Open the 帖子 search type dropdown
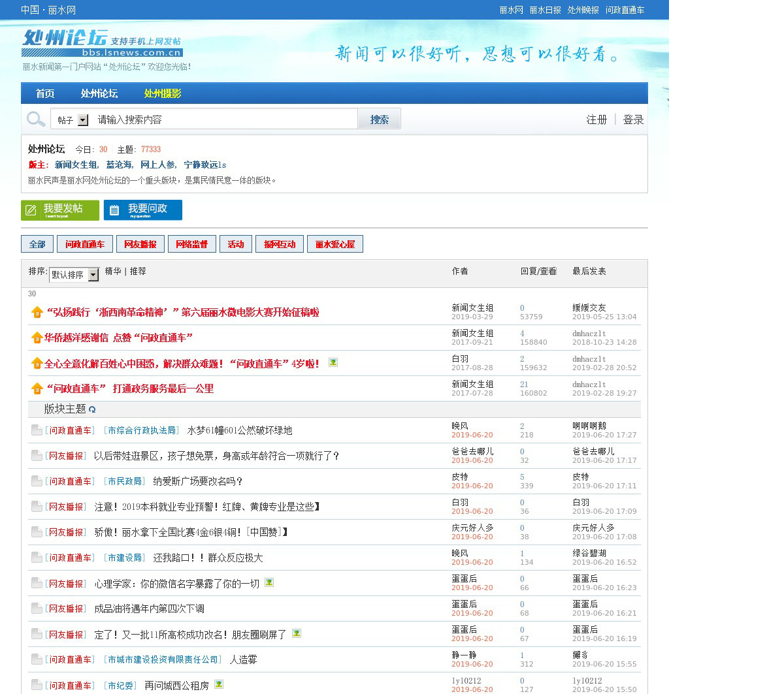The width and height of the screenshot is (784, 694). coord(83,120)
